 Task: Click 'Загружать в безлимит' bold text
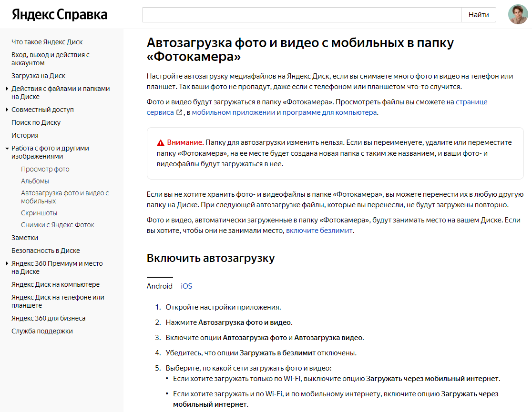[x=277, y=352]
